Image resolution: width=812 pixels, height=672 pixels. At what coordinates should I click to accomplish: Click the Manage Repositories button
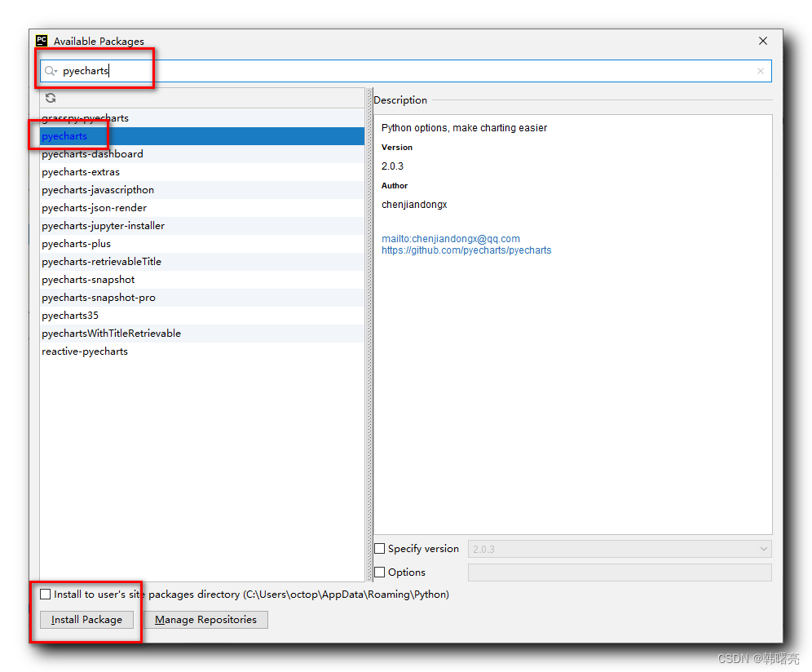(205, 620)
